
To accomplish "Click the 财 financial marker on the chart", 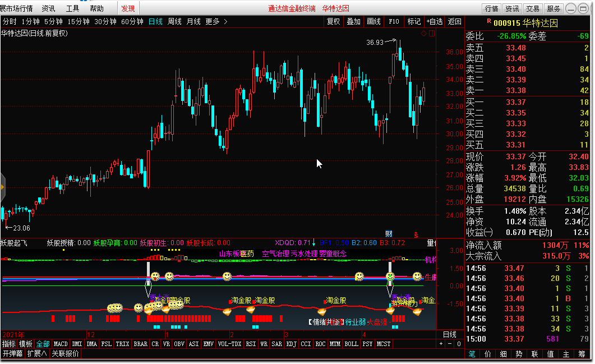I will click(x=389, y=234).
